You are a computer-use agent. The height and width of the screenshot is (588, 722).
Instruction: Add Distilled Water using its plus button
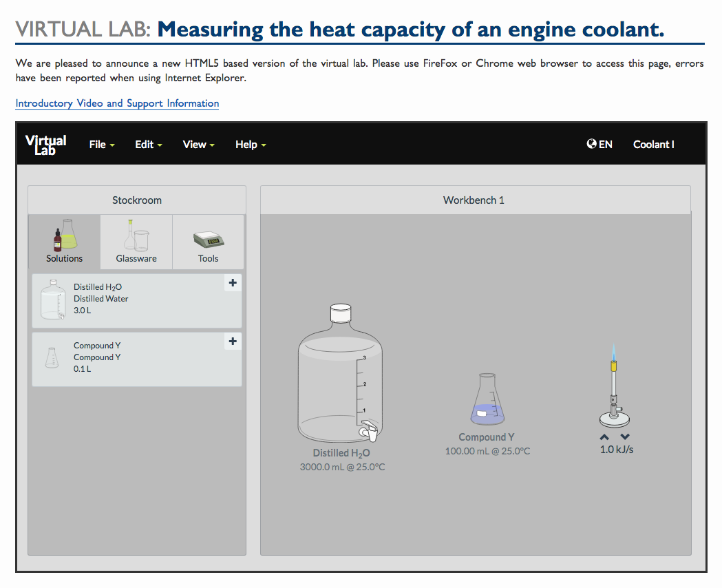point(233,282)
